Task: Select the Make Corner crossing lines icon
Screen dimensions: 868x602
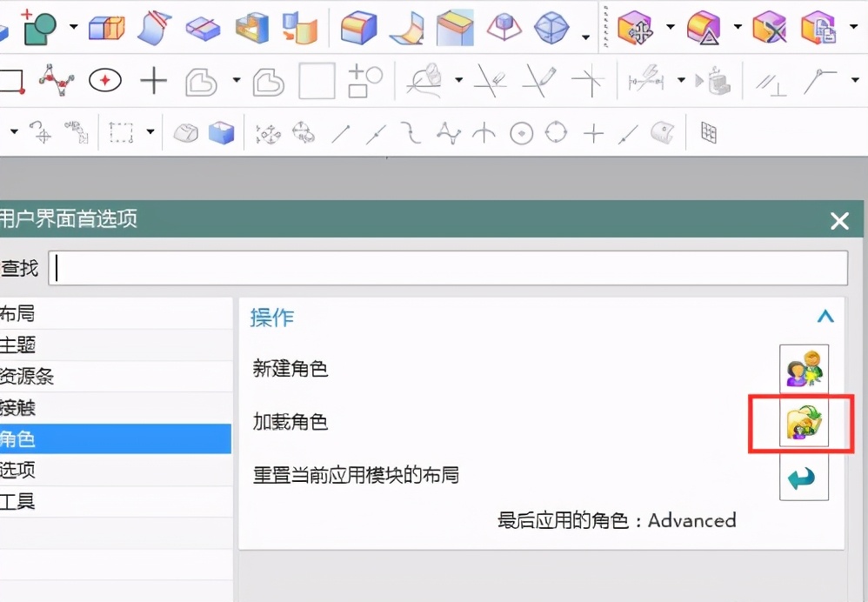Action: [x=589, y=81]
